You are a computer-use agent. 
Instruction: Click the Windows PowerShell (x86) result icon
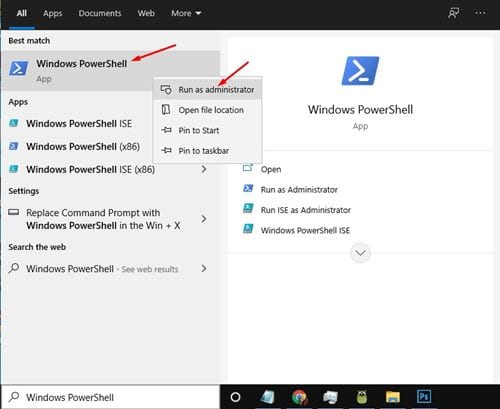coord(14,146)
